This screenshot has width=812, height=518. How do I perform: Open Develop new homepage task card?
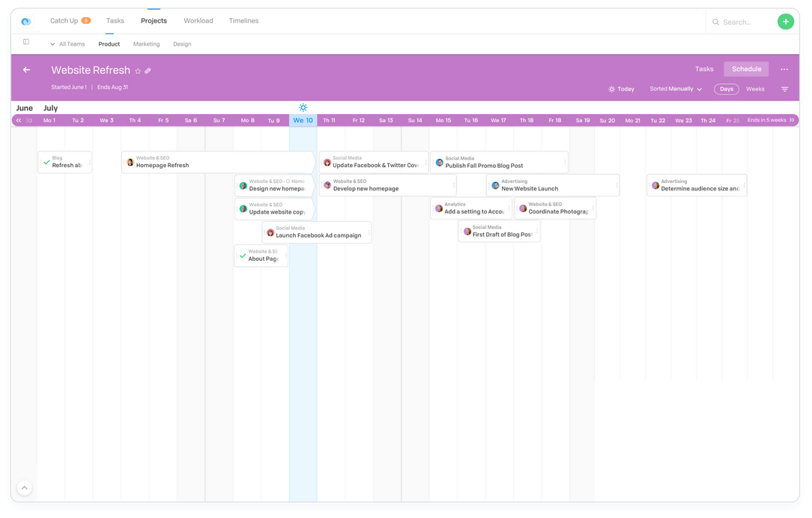[387, 185]
